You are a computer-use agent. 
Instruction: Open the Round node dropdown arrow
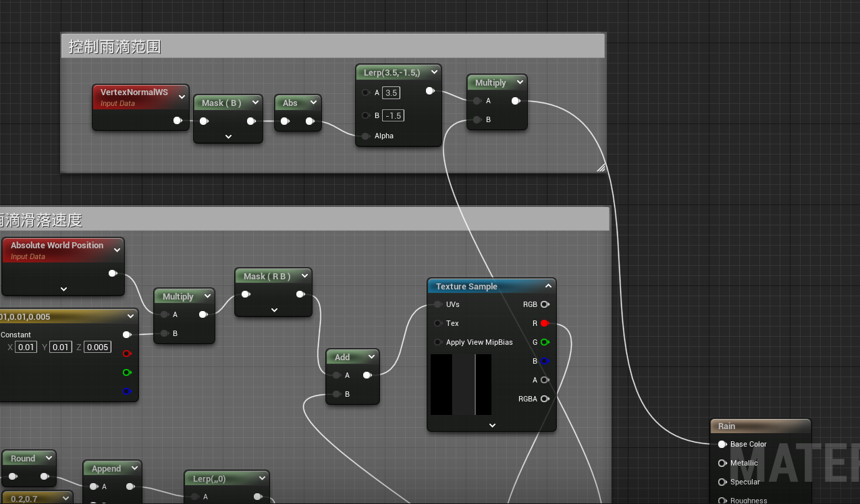pos(48,458)
